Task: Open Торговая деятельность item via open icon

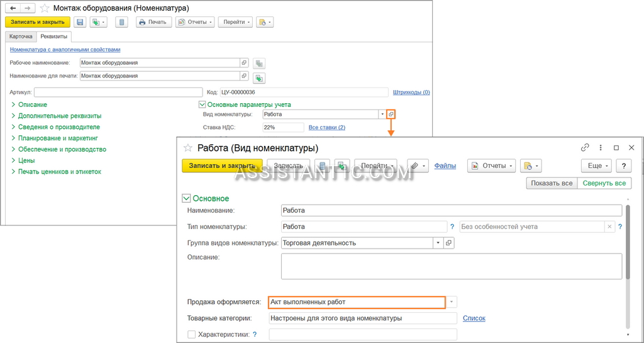Action: tap(449, 243)
